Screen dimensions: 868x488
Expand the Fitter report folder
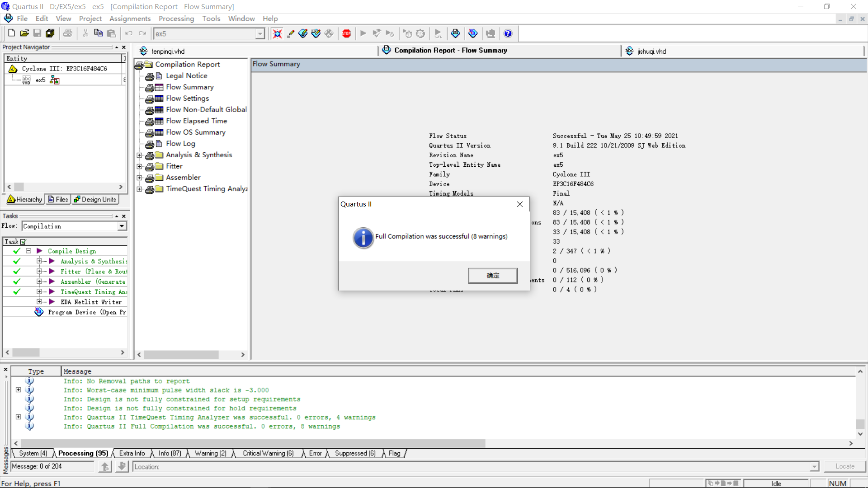coord(139,166)
